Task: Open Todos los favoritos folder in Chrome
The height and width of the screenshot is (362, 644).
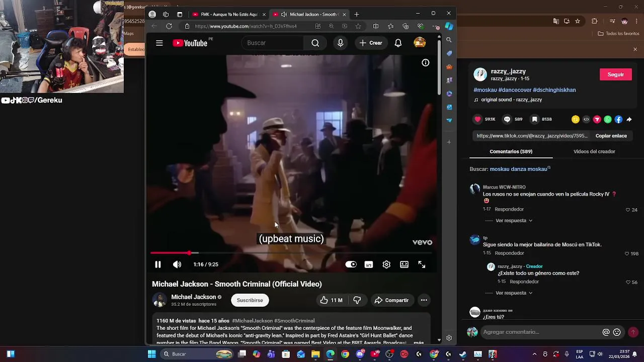Action: pos(618,34)
